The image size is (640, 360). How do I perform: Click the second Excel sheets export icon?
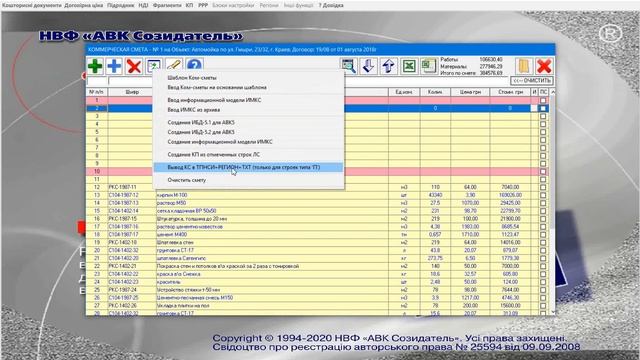429,66
